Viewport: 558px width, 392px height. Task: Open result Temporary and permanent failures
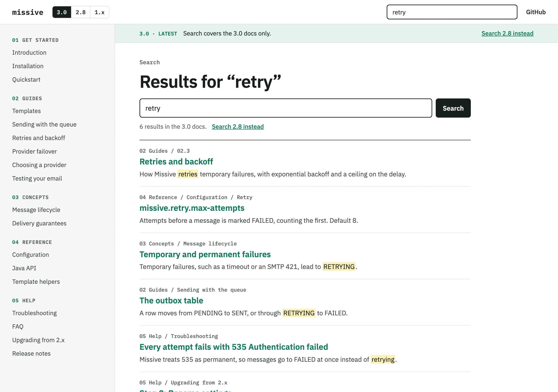[205, 254]
